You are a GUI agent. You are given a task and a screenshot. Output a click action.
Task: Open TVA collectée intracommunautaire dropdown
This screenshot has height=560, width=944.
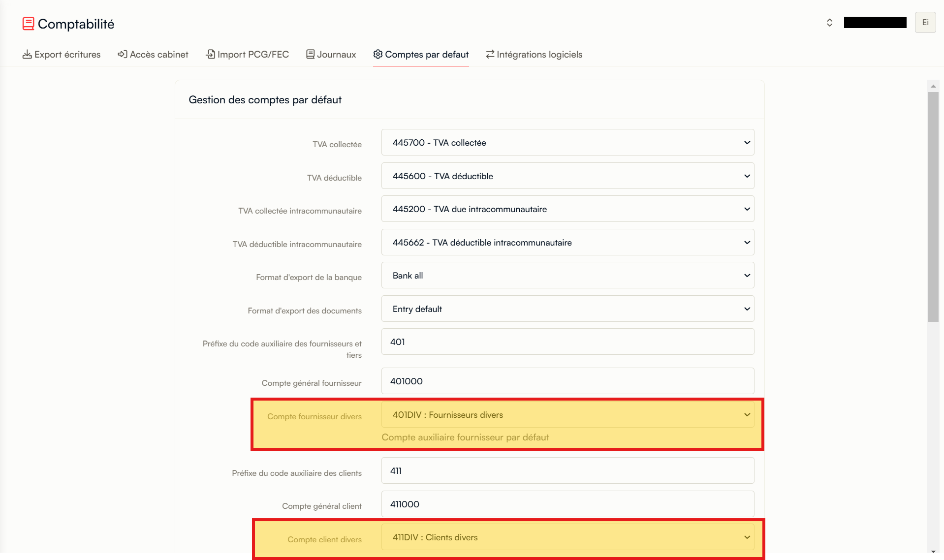coord(567,209)
